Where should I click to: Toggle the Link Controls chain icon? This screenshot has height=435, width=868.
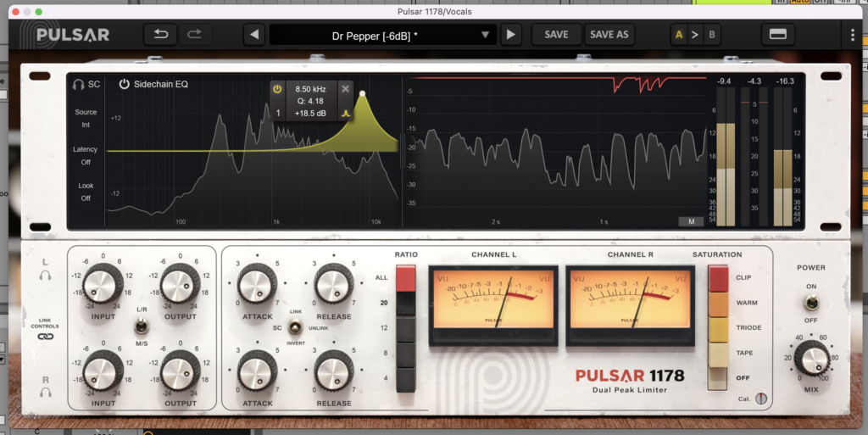point(46,337)
